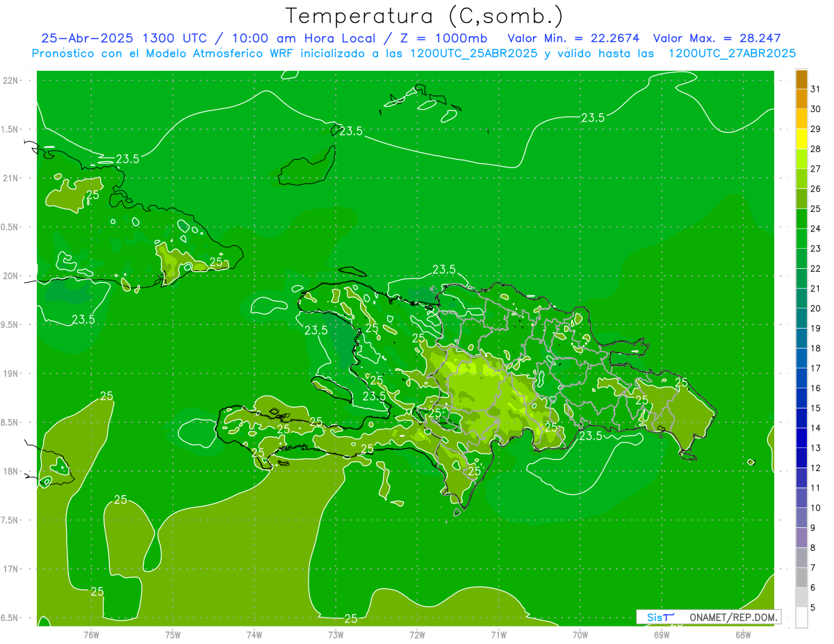Click the '25' value on the color legend
Screen dimensions: 834x644
pyautogui.click(x=816, y=208)
